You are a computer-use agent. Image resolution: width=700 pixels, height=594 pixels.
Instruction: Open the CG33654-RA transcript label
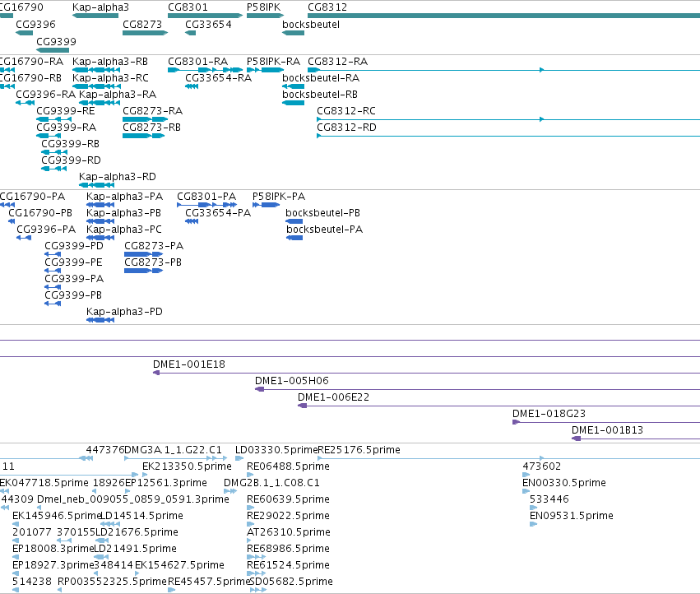[218, 77]
